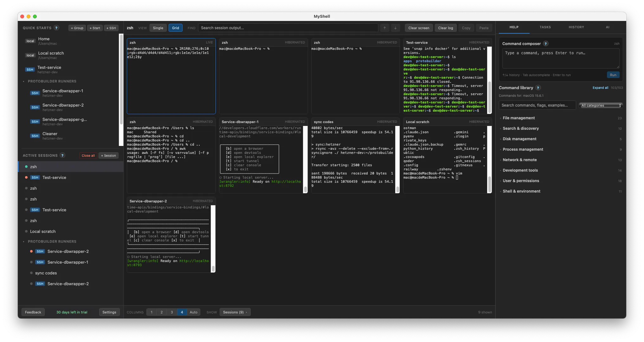Select the Service-dbwrapper-2 terminal pane
Viewport: 644px width, 342px height.
pos(171,235)
